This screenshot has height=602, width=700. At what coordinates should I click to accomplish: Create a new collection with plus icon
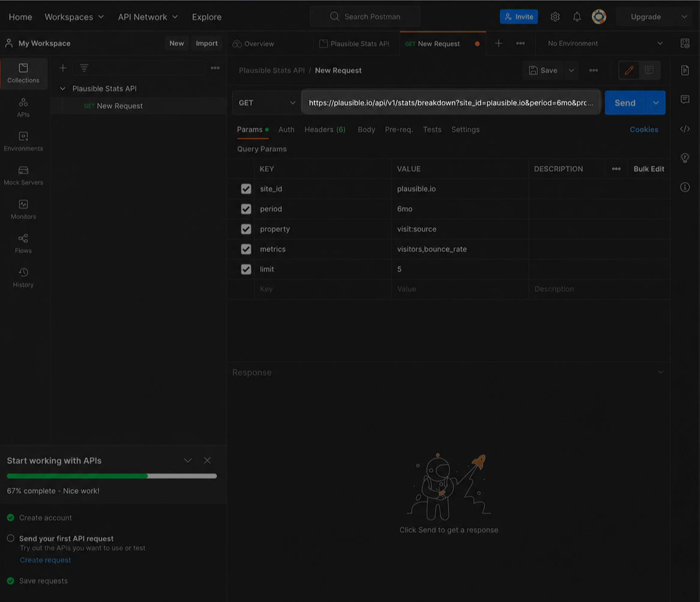tap(63, 68)
